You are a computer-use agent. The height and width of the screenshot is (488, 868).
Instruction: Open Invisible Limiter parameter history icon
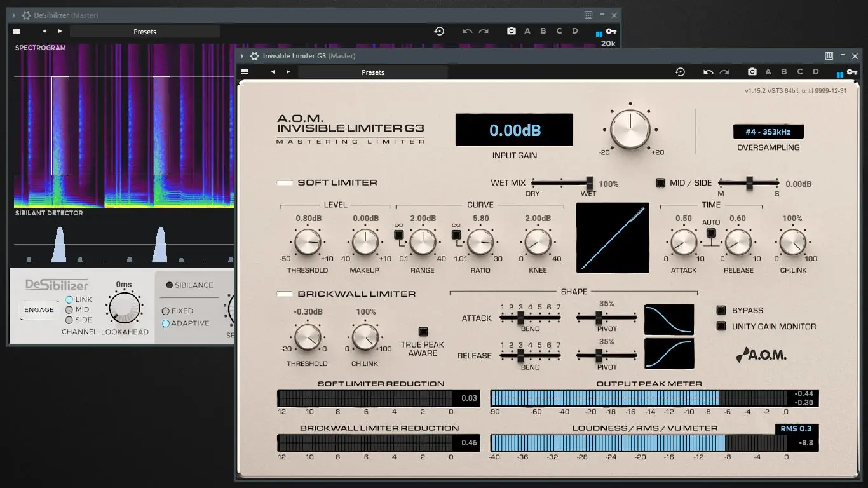pyautogui.click(x=680, y=72)
